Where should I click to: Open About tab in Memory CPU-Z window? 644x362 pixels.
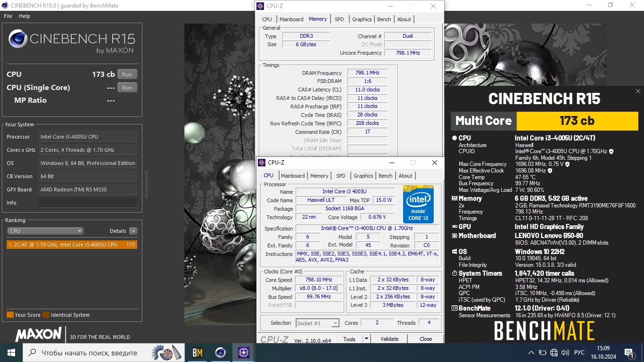tap(404, 19)
